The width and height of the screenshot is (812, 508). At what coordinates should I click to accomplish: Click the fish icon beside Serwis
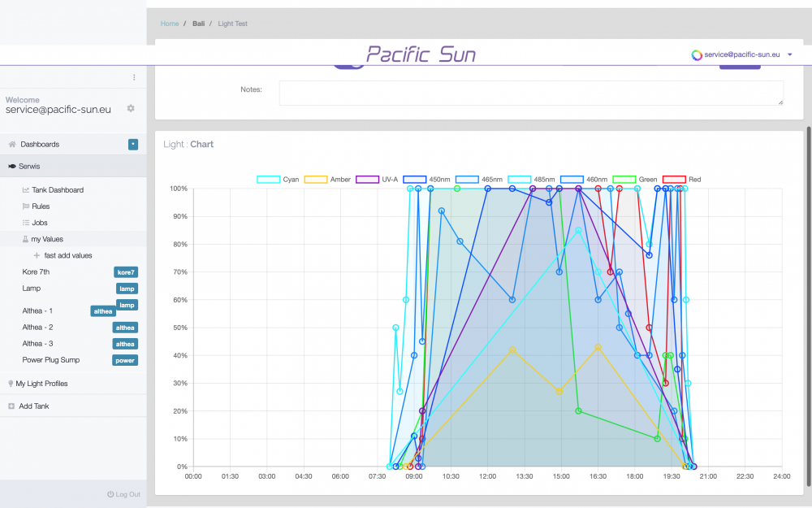coord(12,167)
